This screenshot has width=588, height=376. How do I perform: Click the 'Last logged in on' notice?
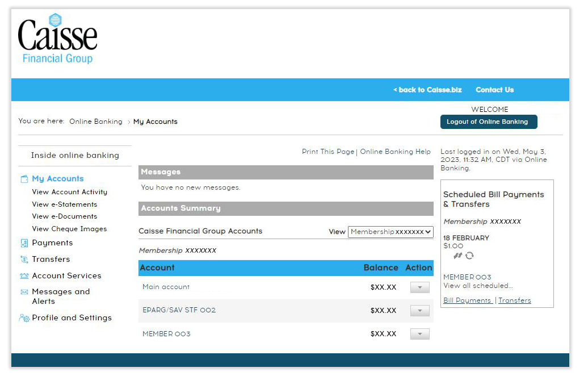click(494, 160)
